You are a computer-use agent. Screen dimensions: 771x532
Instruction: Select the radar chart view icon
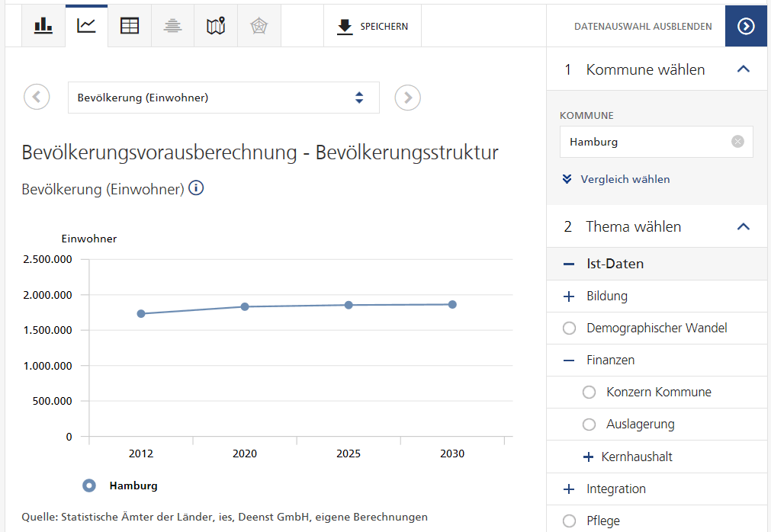coord(259,26)
